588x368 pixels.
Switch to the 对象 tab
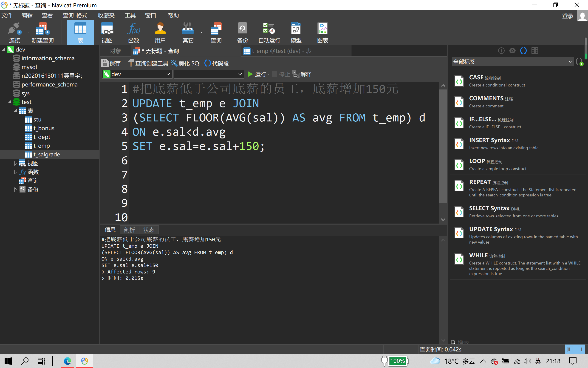point(115,51)
